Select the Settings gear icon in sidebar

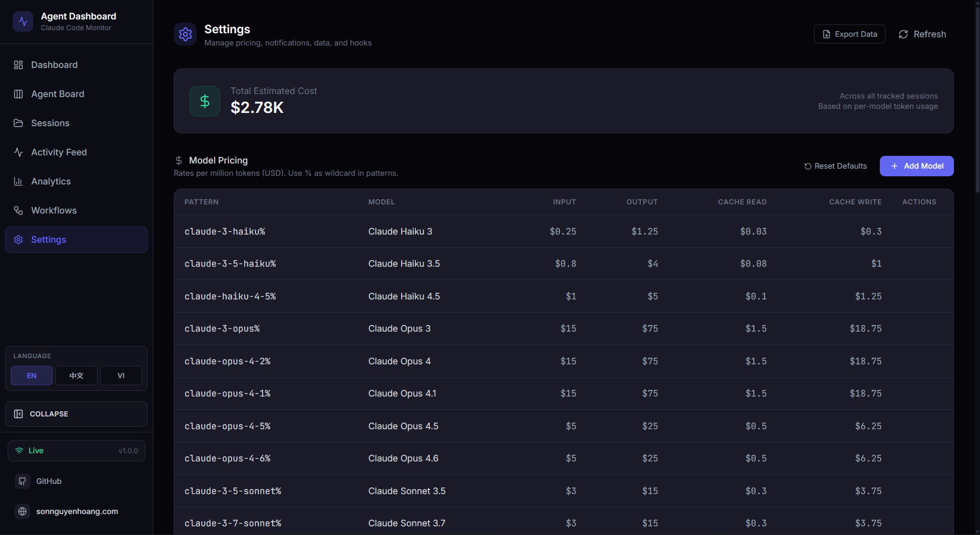point(18,239)
